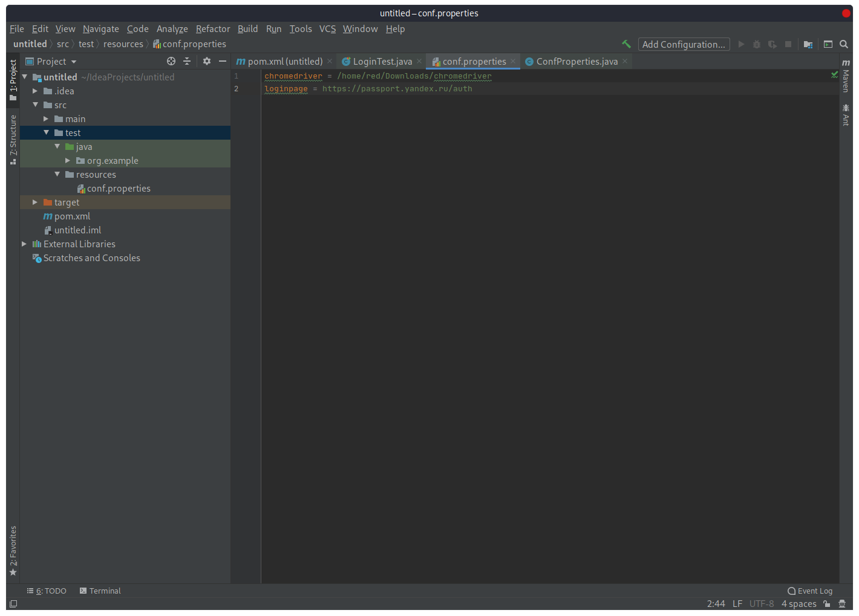Toggle the tool window bars icon bottom left
This screenshot has height=616, width=859.
tap(13, 603)
